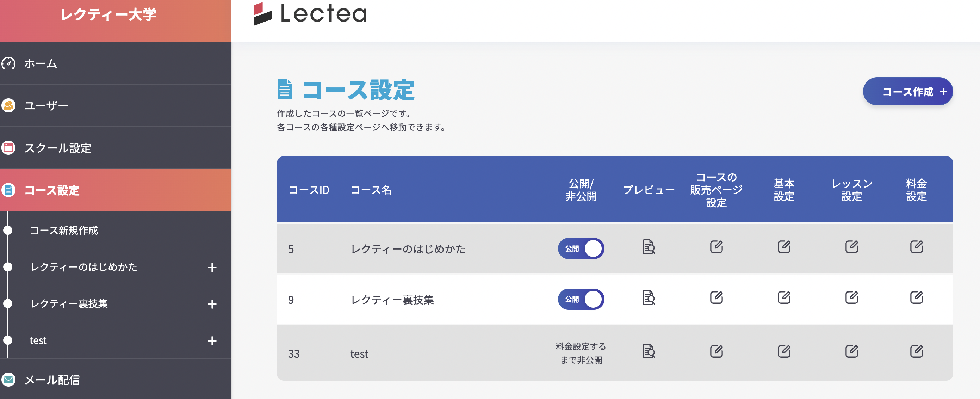Click the コース作成 button
Screen dimensions: 980x399
pyautogui.click(x=907, y=91)
